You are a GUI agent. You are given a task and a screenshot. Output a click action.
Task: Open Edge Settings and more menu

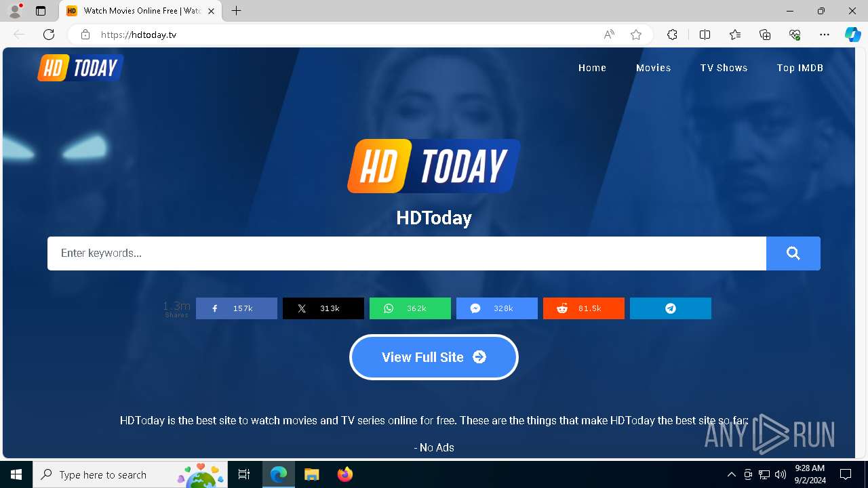[825, 35]
